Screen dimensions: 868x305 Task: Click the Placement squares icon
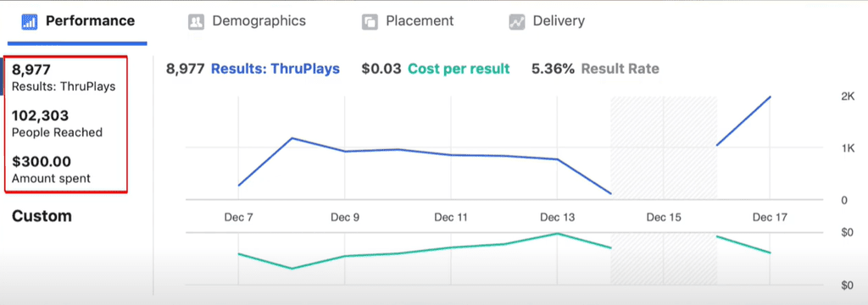coord(370,22)
